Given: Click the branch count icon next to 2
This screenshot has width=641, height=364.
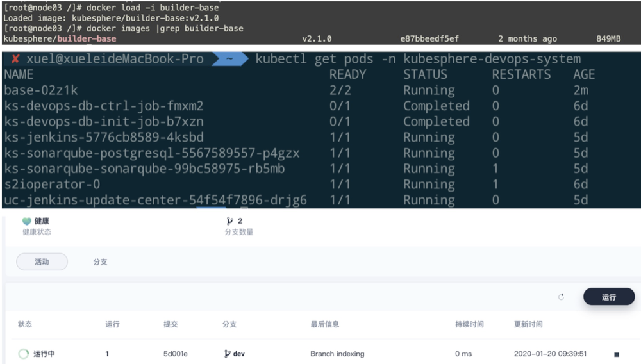Looking at the screenshot, I should [x=229, y=221].
